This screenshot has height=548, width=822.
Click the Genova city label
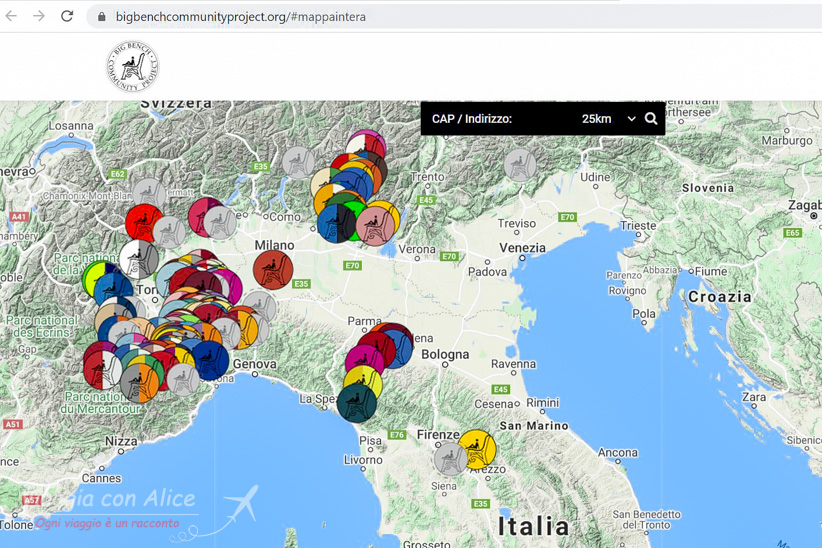coord(254,363)
